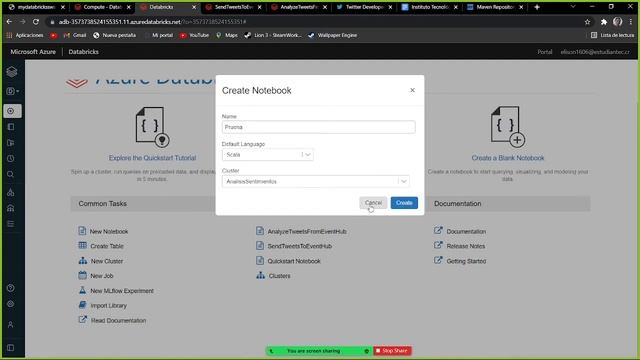Open the Wallpaper Engine bookmark
The width and height of the screenshot is (640, 360).
333,36
